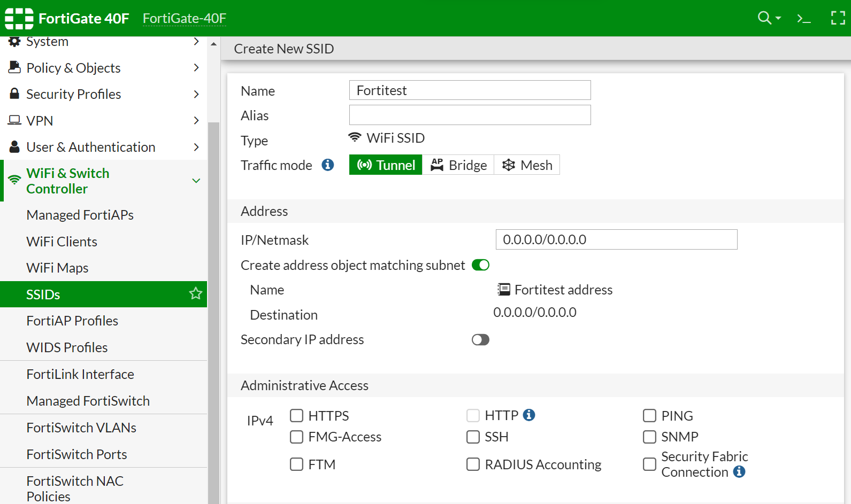
Task: Disable Create address object matching subnet
Action: 480,265
